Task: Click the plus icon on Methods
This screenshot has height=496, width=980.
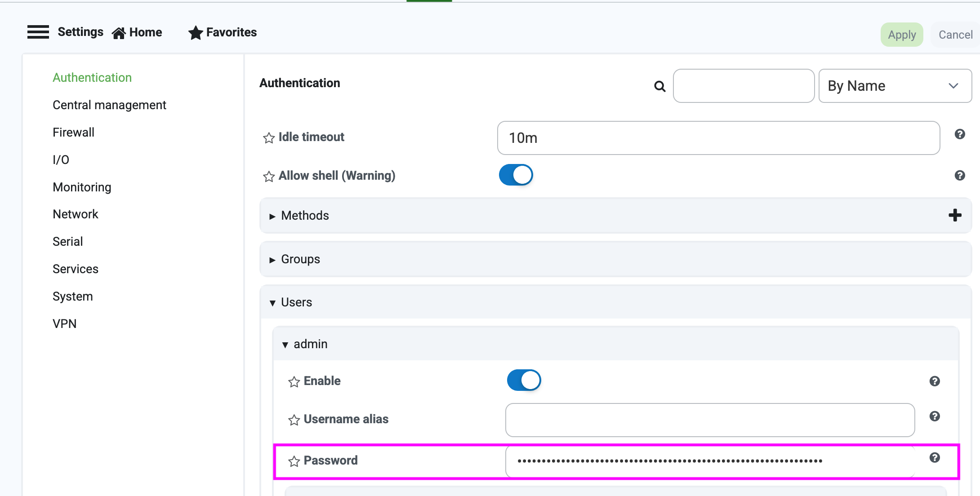Action: (955, 216)
